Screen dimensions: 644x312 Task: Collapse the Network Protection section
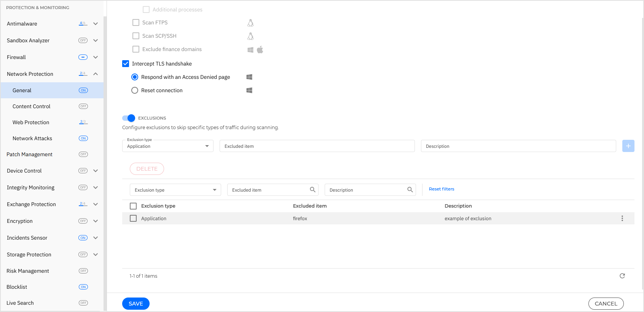click(x=96, y=74)
